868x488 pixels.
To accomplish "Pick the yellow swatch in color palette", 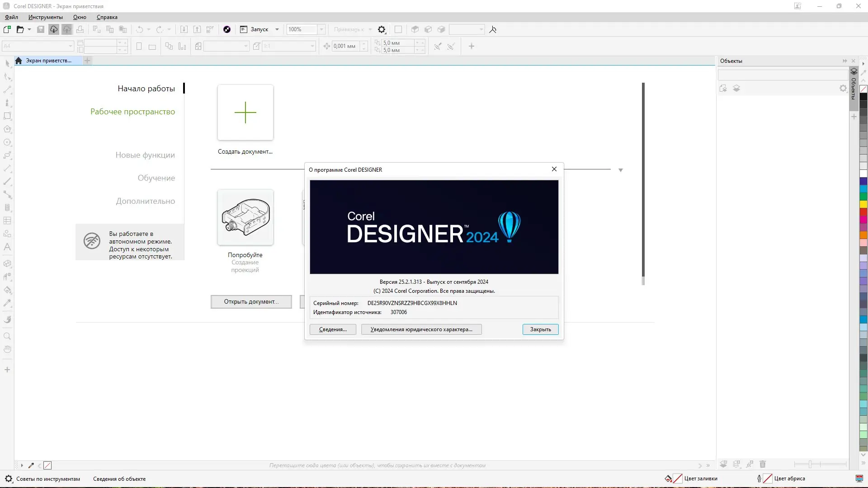I will pyautogui.click(x=863, y=204).
